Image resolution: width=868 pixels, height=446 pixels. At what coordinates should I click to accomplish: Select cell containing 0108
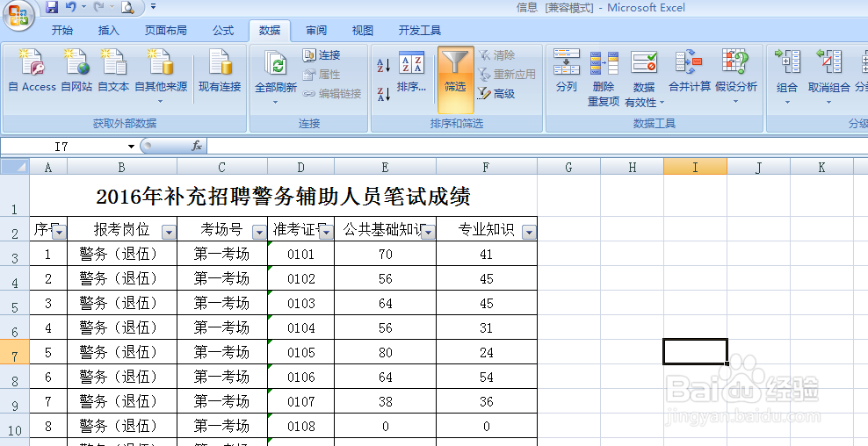pos(300,426)
